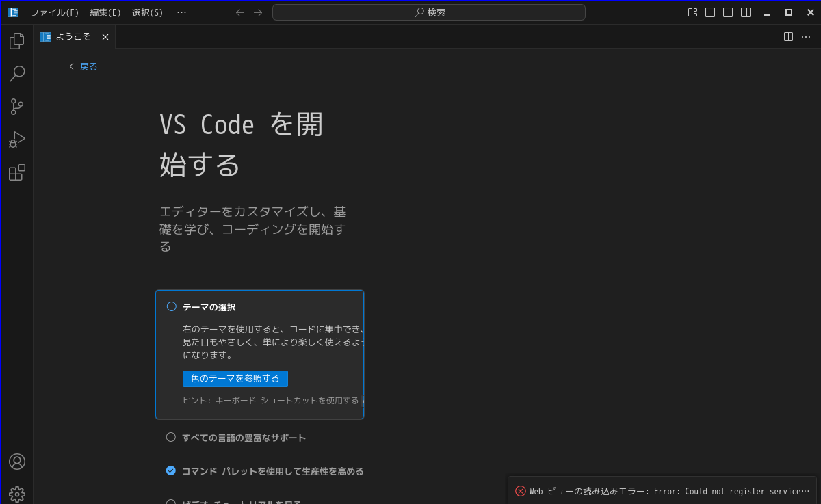Open the ファイル(F) menu

pyautogui.click(x=55, y=12)
